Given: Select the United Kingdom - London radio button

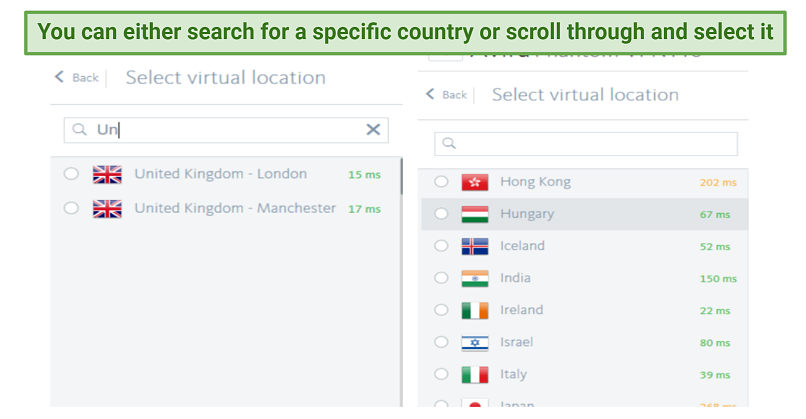Looking at the screenshot, I should point(71,175).
